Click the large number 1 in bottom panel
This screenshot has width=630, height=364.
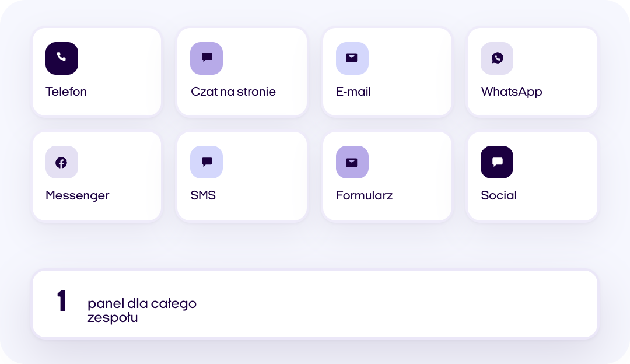[61, 301]
